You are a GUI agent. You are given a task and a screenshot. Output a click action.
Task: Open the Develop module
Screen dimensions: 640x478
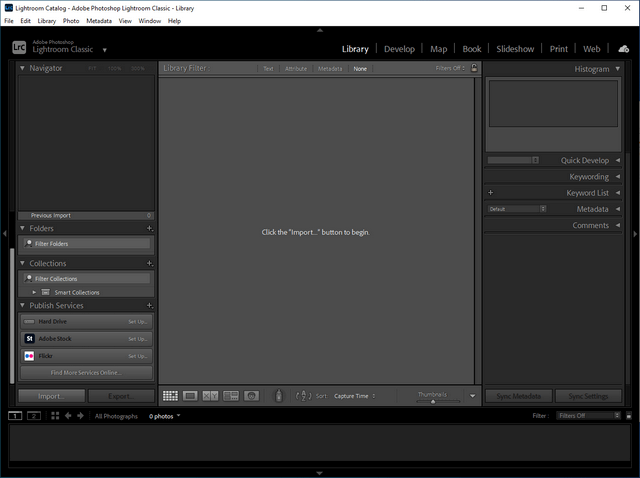pyautogui.click(x=399, y=48)
